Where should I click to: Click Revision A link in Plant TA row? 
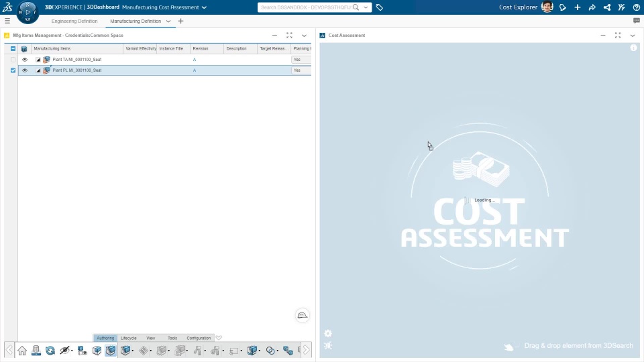point(195,60)
